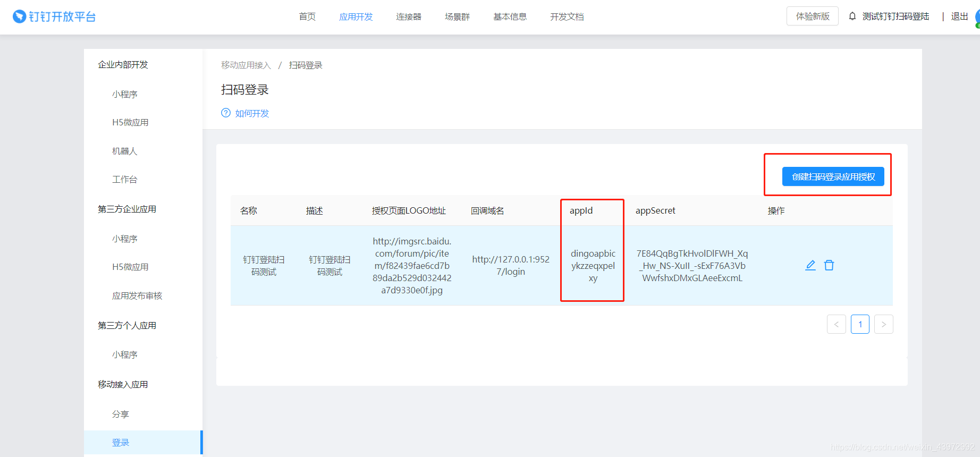
Task: Select H5微应用 under 企业内部开发
Action: pyautogui.click(x=130, y=123)
